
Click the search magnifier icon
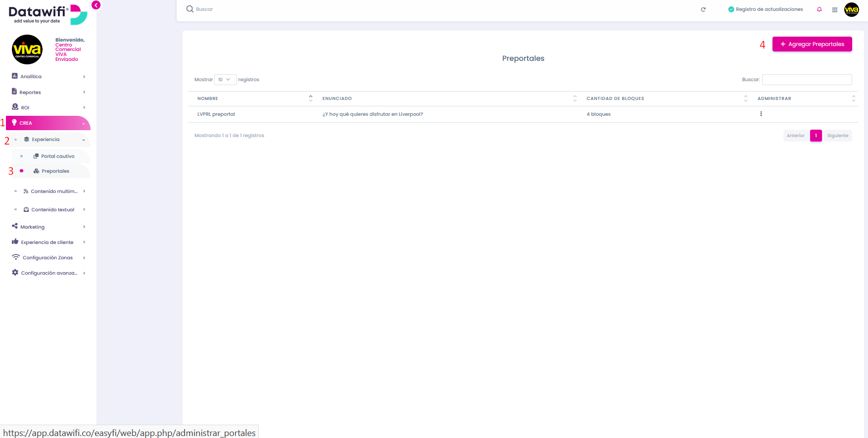[x=190, y=9]
